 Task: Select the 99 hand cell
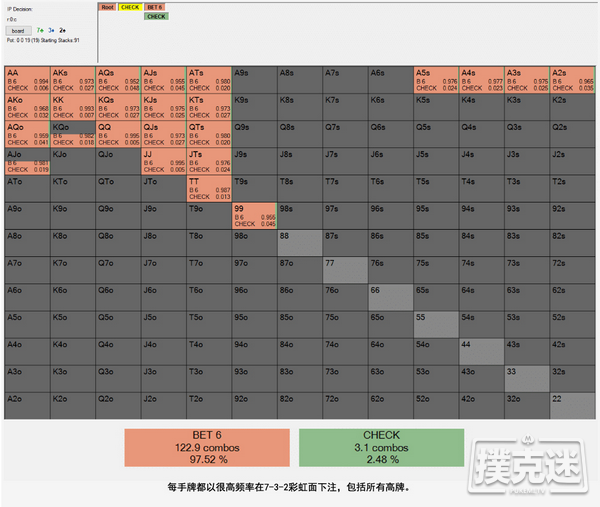254,215
